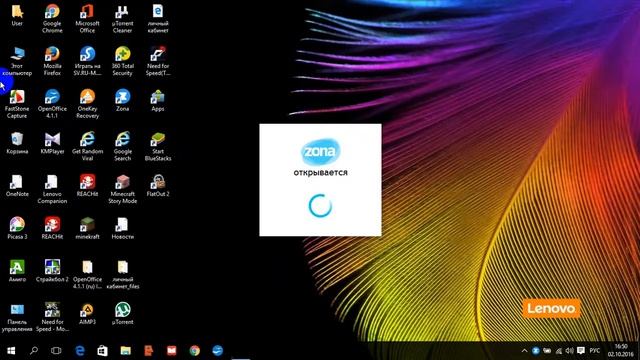
Task: Open Страйкбол 2 desktop shortcut
Action: (x=52, y=271)
